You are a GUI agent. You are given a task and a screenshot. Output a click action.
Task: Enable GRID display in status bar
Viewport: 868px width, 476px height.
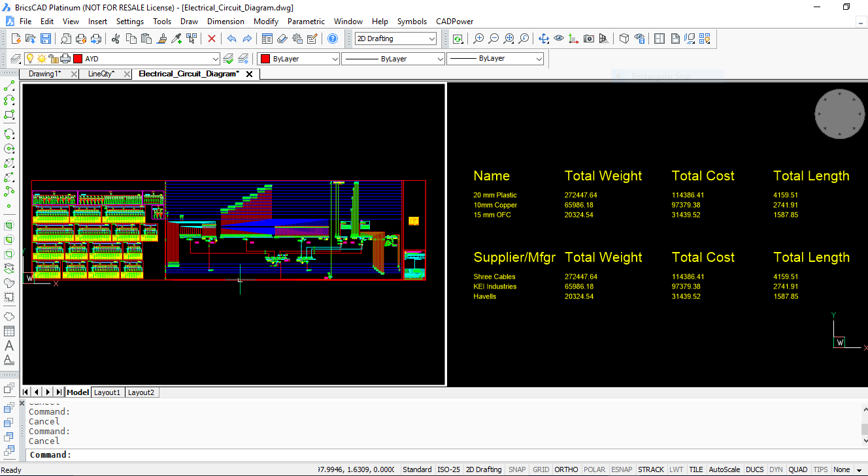coord(541,469)
